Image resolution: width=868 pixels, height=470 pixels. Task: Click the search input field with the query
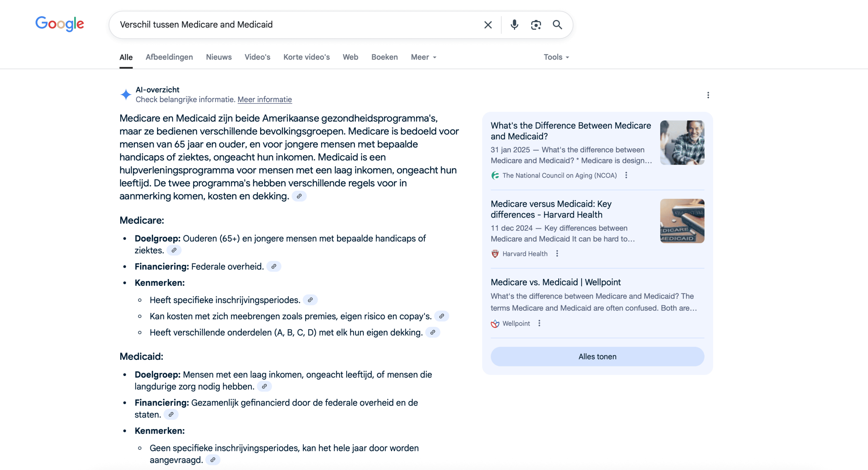click(x=298, y=25)
